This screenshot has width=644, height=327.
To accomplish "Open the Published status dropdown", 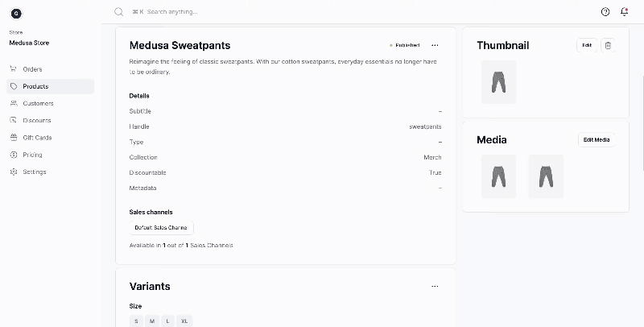I will 405,45.
